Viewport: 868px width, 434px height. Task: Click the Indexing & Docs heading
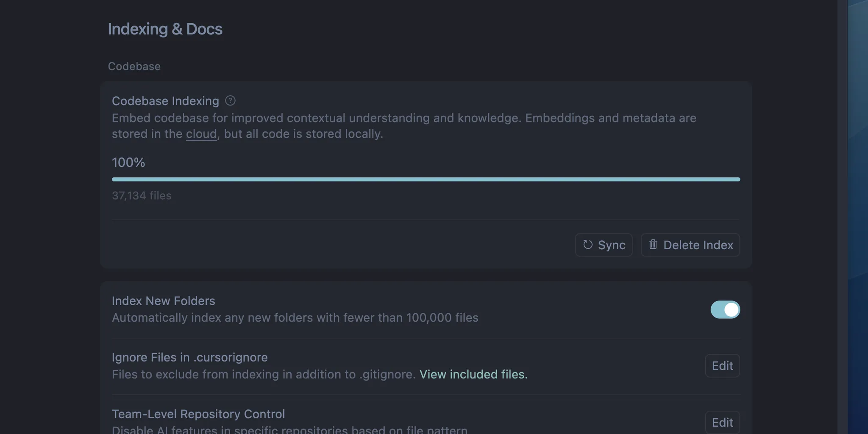click(x=165, y=29)
